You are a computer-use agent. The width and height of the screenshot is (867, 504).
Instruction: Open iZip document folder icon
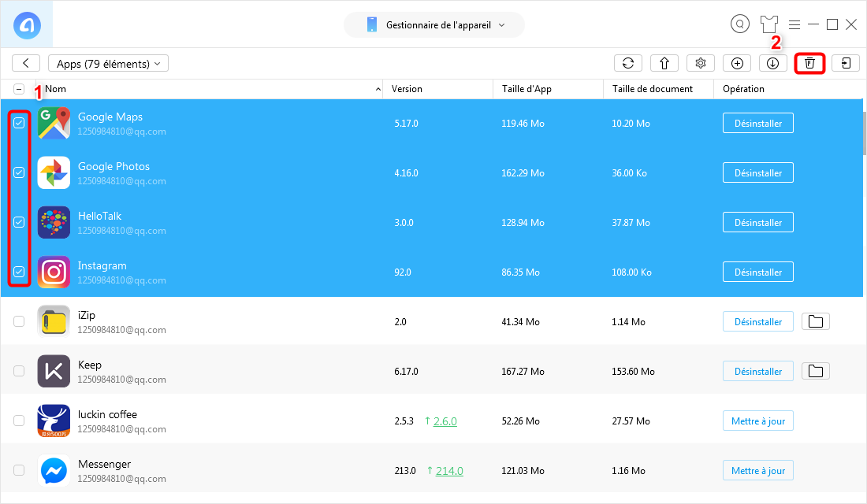point(816,321)
